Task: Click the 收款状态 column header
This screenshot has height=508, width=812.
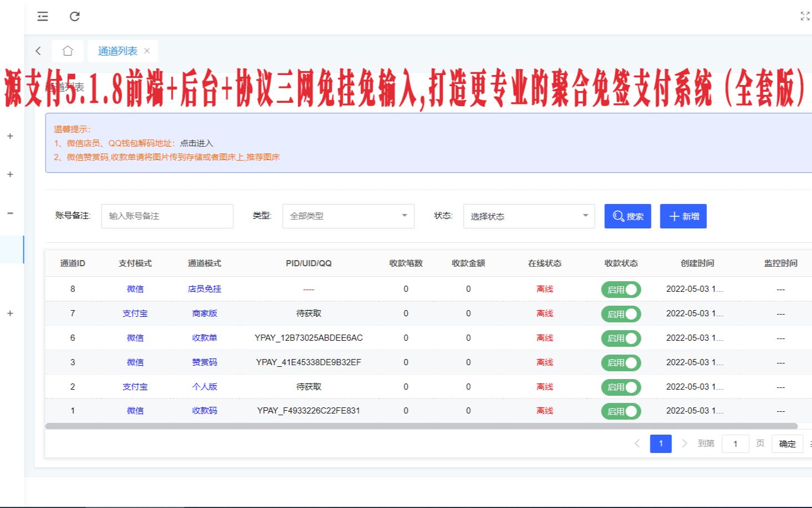Action: click(621, 263)
